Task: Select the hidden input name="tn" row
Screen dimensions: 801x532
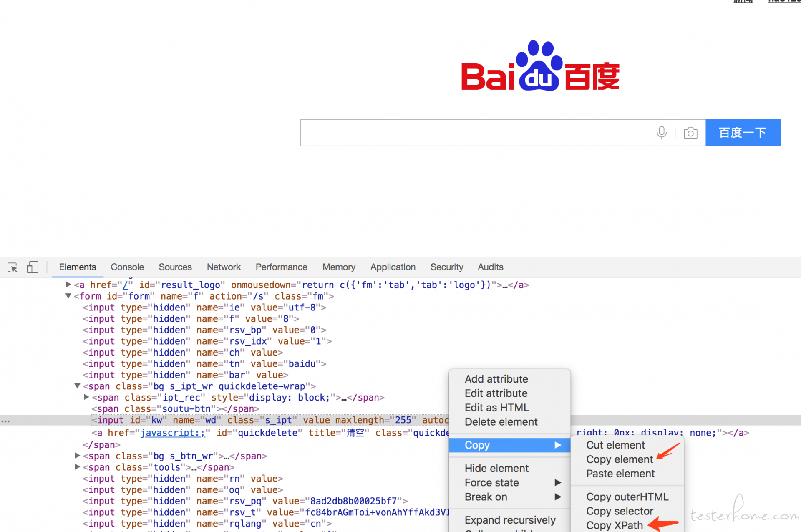Action: click(204, 364)
